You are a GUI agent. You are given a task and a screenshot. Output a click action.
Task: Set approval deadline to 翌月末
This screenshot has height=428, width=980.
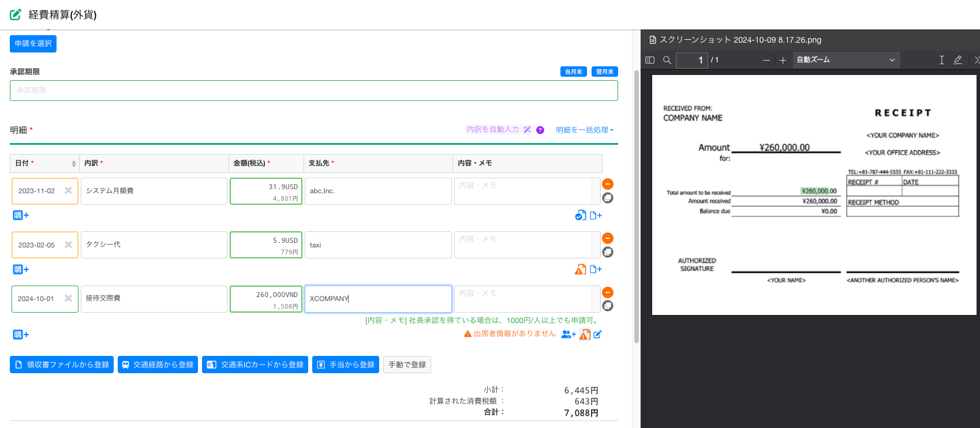[x=605, y=72]
